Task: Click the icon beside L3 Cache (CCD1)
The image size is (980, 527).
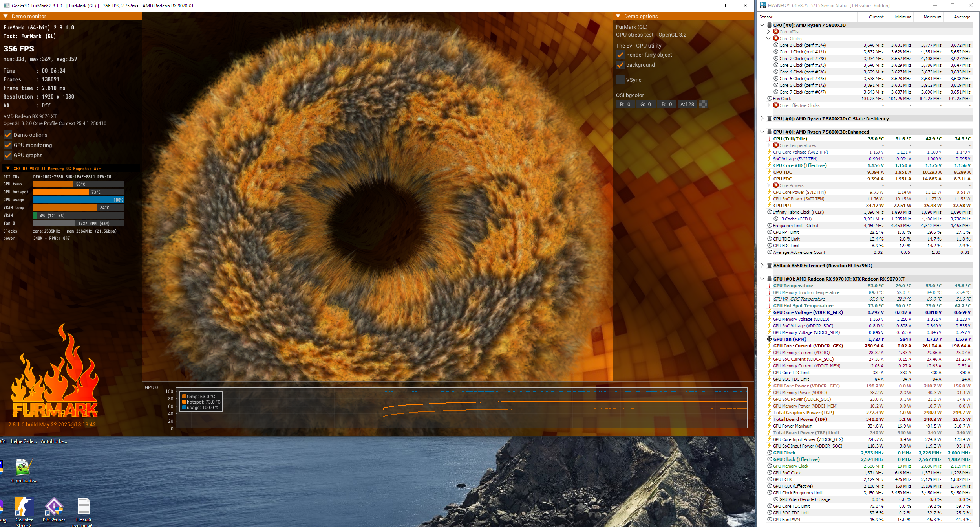Action: tap(776, 219)
